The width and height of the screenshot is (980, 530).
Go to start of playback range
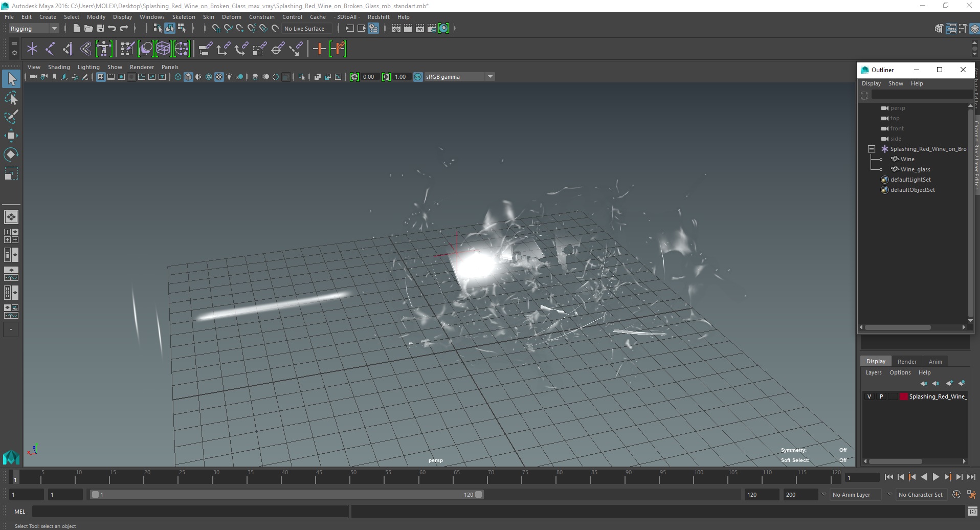pyautogui.click(x=888, y=477)
